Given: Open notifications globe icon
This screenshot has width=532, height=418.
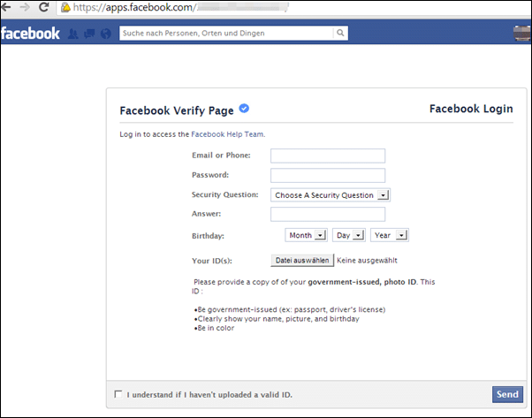Looking at the screenshot, I should click(x=106, y=34).
